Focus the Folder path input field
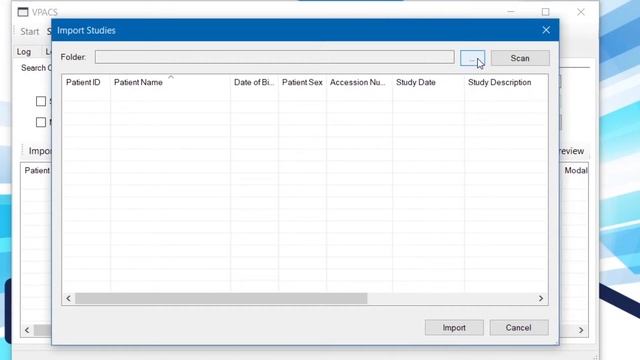 click(x=275, y=57)
